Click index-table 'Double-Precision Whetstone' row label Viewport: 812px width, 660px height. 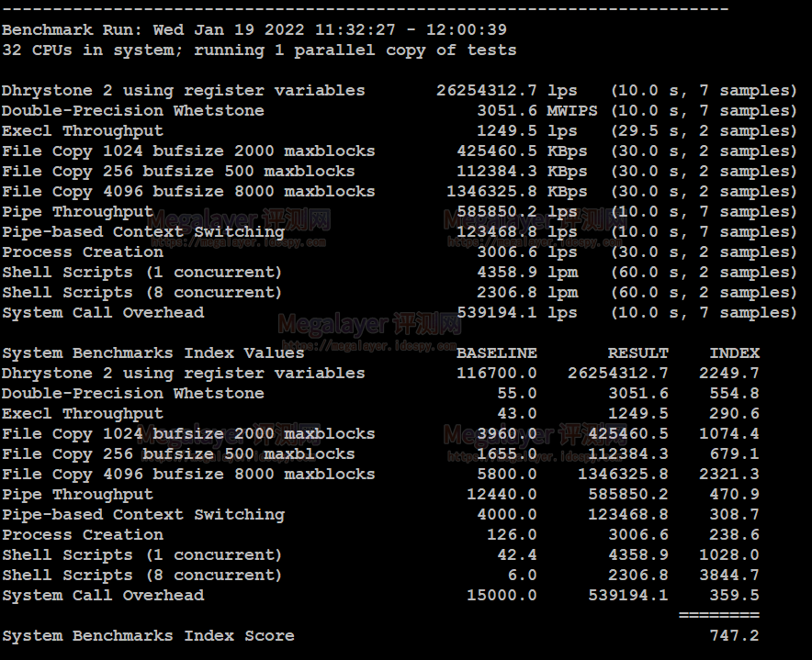click(x=133, y=394)
